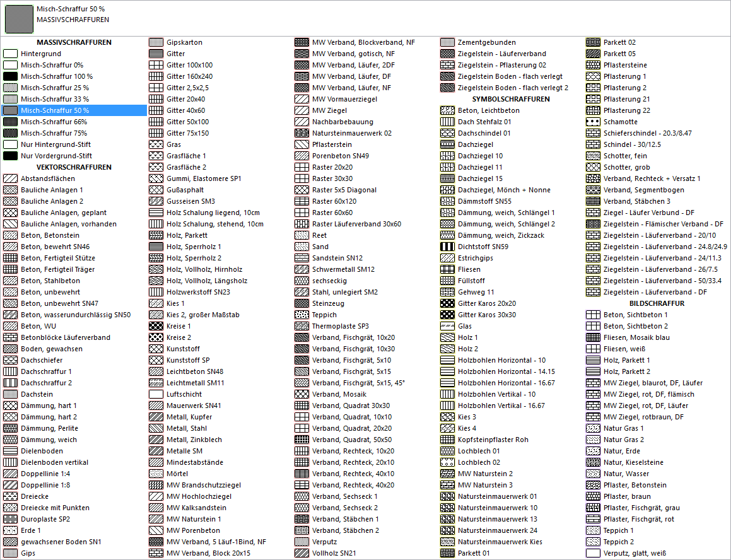Select the Zementgebunden entry
Viewport: 731px width, 560px height.
pos(487,42)
